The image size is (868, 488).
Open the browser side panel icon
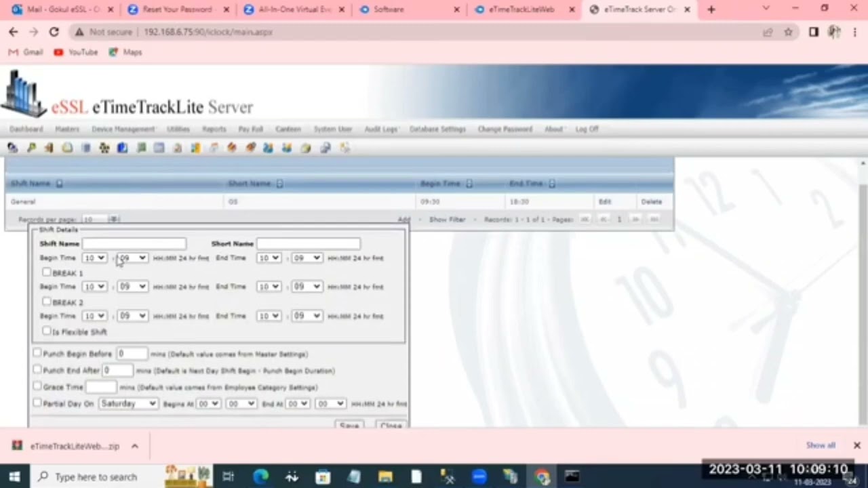coord(814,32)
